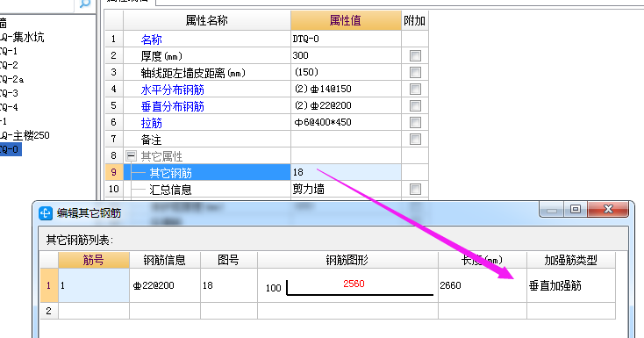Click the 其它钢筋 value 18

pos(346,172)
